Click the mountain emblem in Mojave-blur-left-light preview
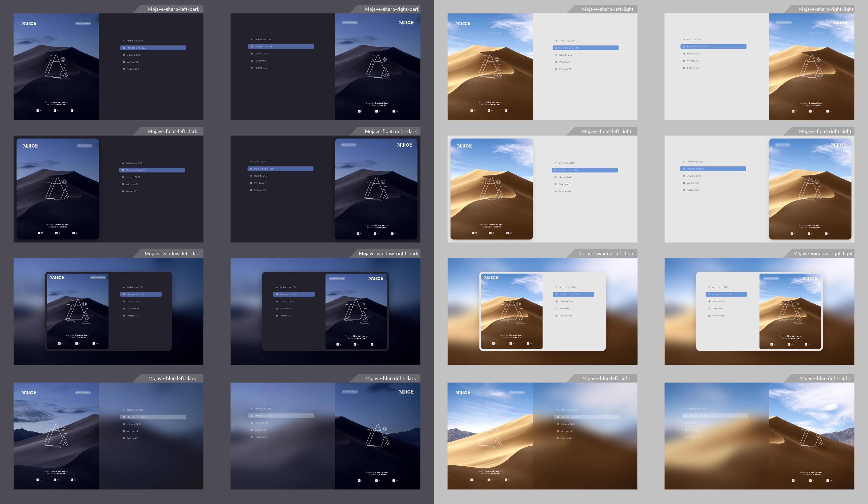The image size is (868, 504). coord(490,436)
